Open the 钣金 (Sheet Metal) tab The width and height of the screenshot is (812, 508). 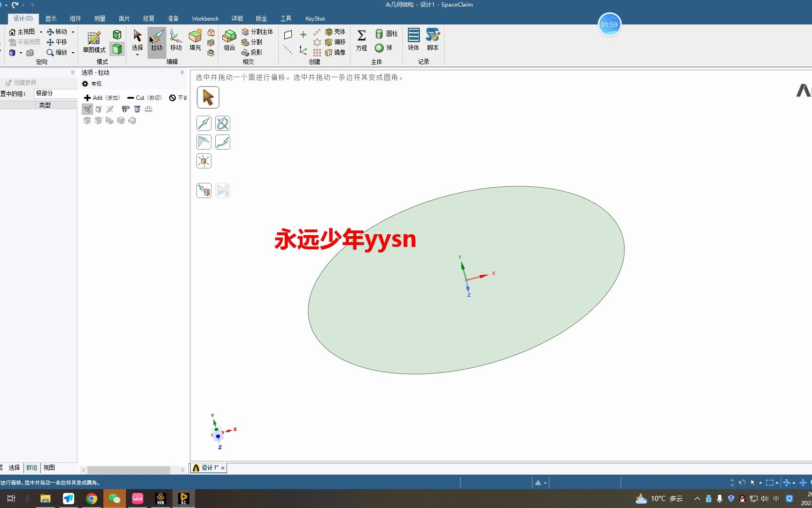click(261, 18)
